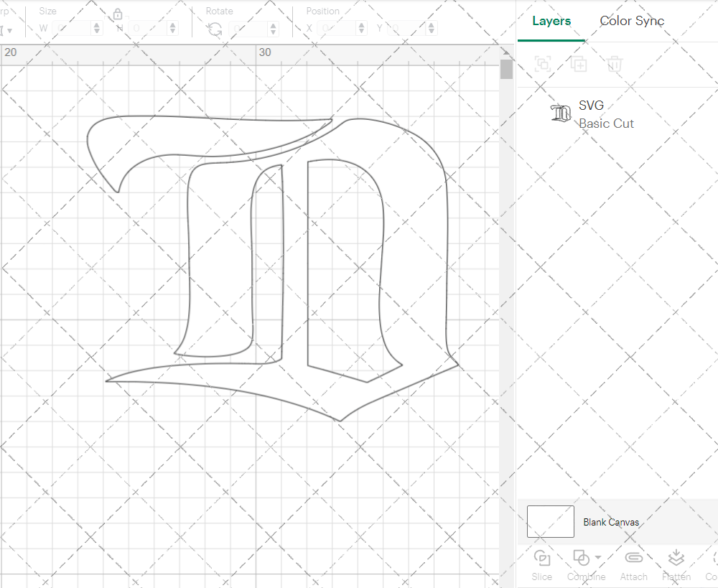Adjust the Position Y stepper arrows
Viewport: 718px width, 588px height.
pyautogui.click(x=432, y=29)
